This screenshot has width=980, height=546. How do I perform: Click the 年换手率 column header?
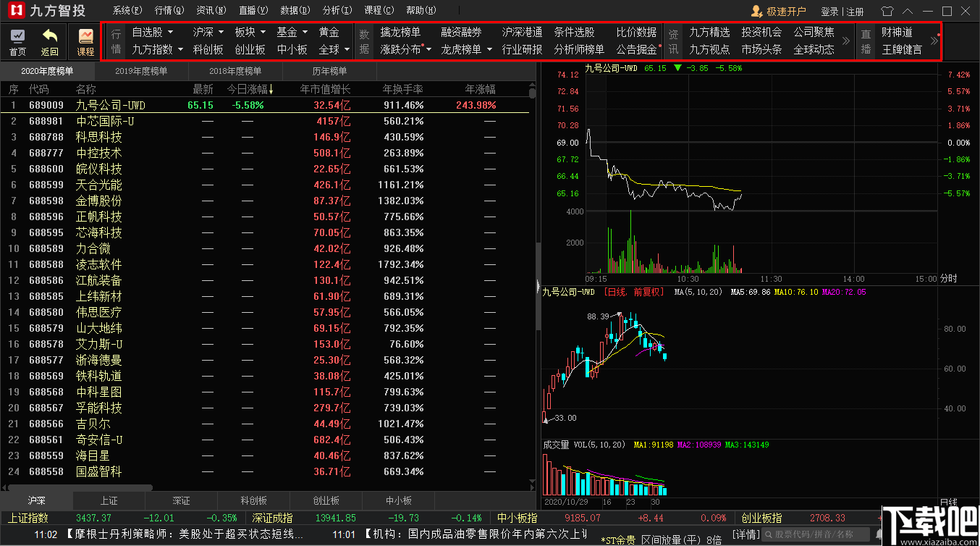pos(403,90)
